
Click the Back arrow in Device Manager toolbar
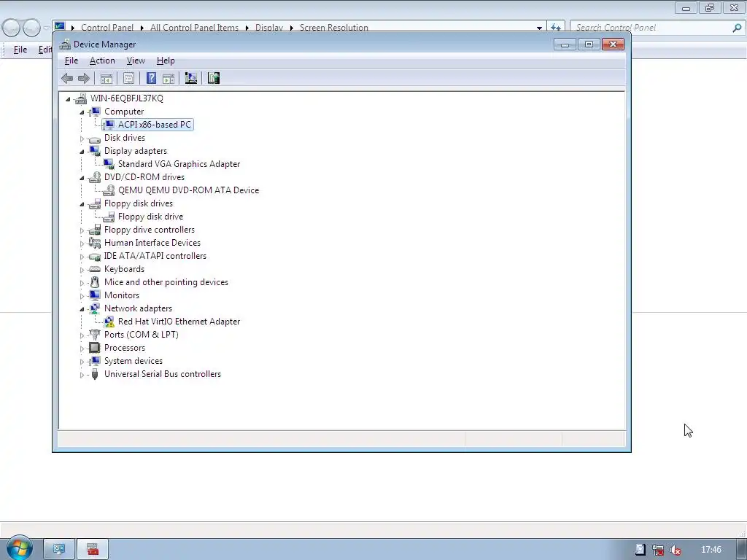tap(67, 79)
